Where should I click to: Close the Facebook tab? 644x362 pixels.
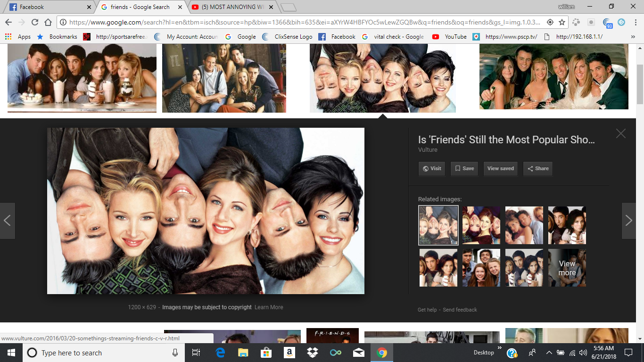point(89,7)
